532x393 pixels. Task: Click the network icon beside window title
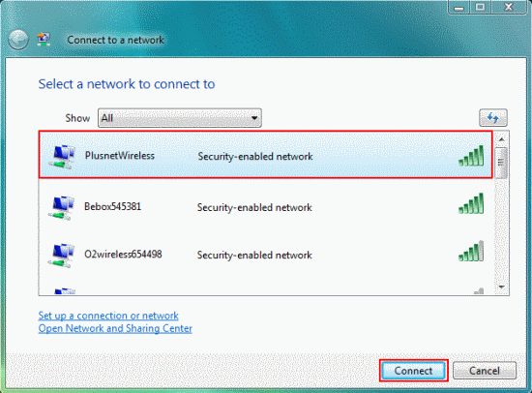tap(44, 40)
